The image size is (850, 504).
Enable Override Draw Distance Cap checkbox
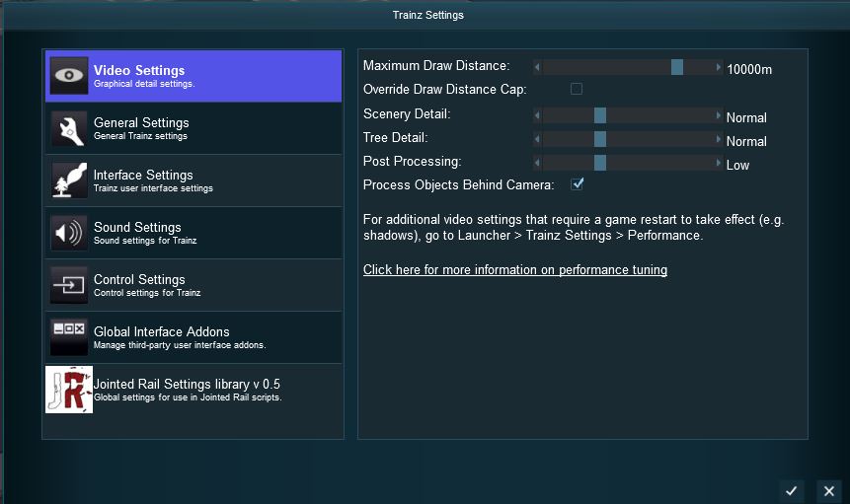577,89
